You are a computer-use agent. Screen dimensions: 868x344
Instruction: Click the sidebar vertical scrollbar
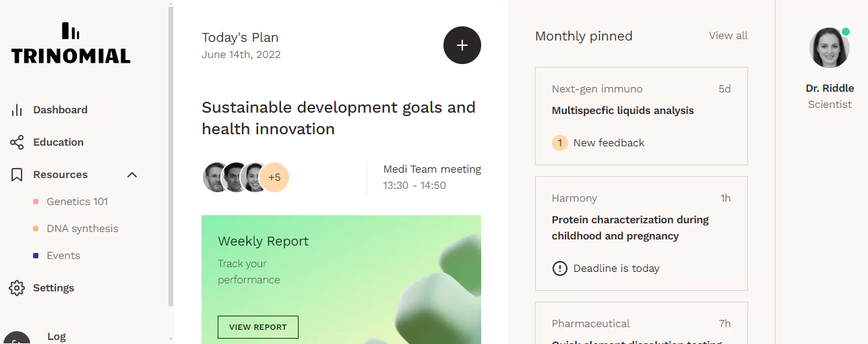click(170, 155)
